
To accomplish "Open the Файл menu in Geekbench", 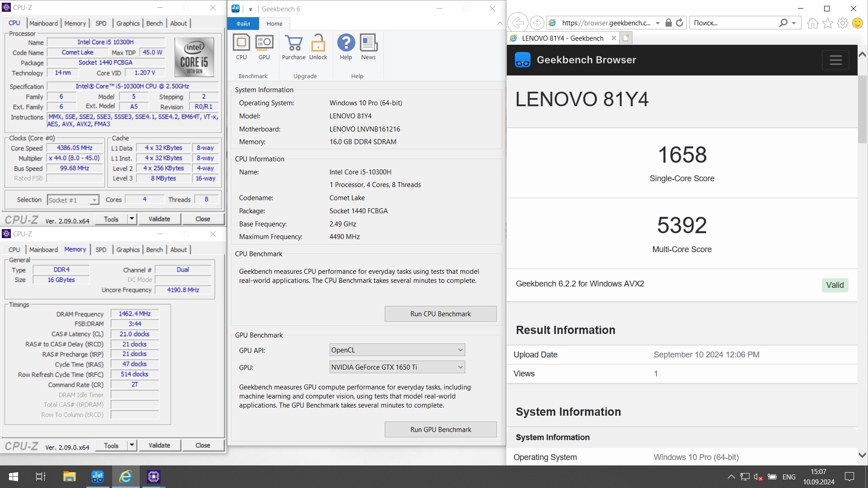I will (x=243, y=23).
